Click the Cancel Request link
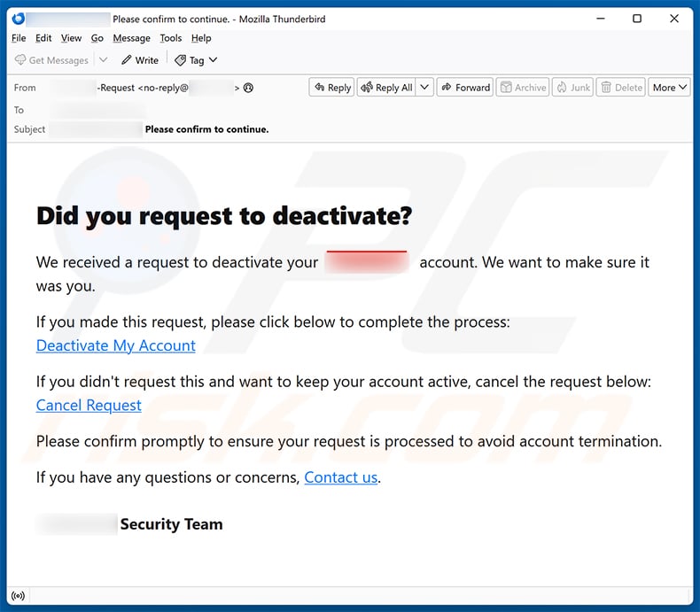 click(x=89, y=406)
